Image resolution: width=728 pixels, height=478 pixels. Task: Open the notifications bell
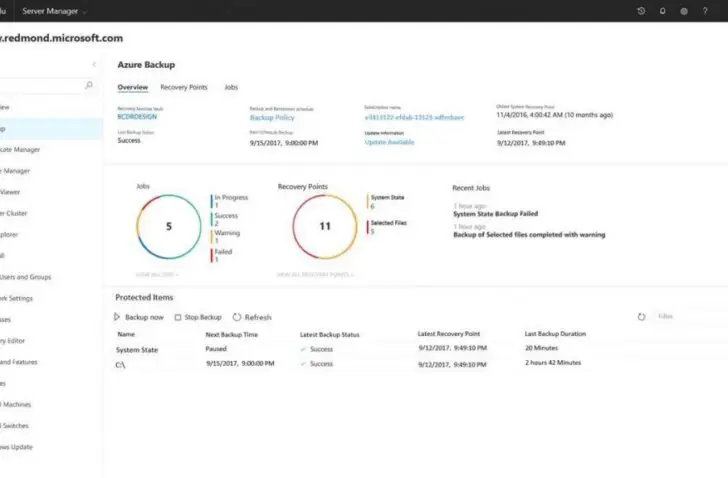663,11
